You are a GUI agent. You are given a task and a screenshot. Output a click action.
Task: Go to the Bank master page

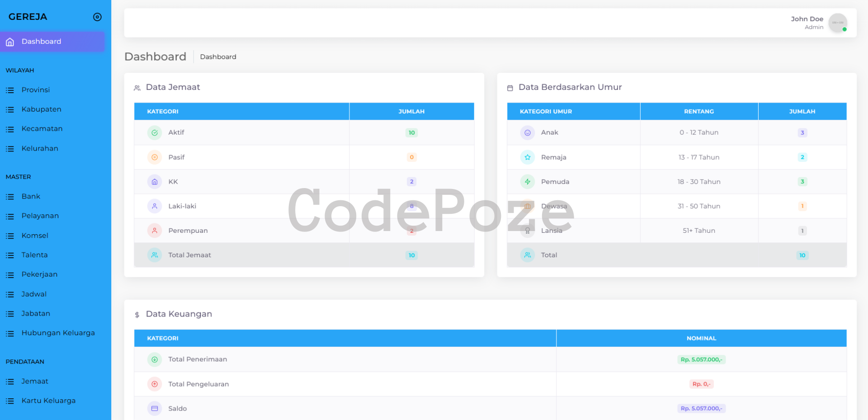(31, 197)
